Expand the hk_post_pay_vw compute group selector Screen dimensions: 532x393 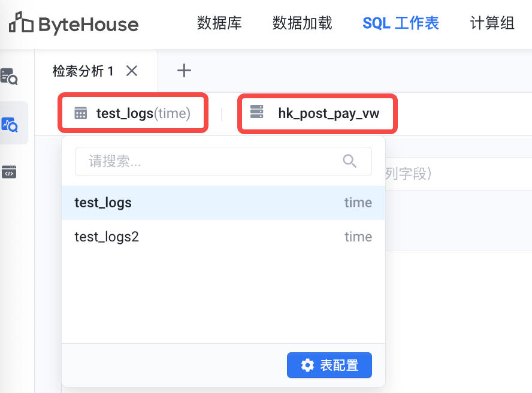click(318, 113)
